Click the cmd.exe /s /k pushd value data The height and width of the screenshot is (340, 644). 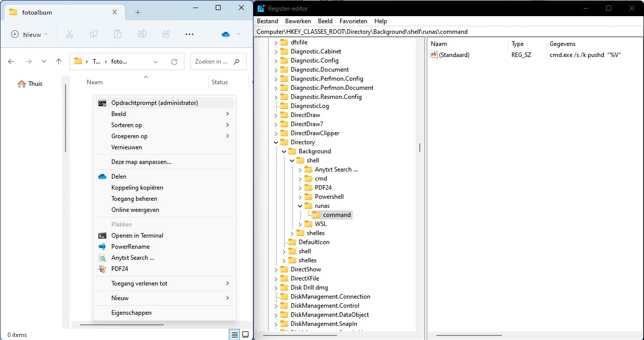coord(585,54)
